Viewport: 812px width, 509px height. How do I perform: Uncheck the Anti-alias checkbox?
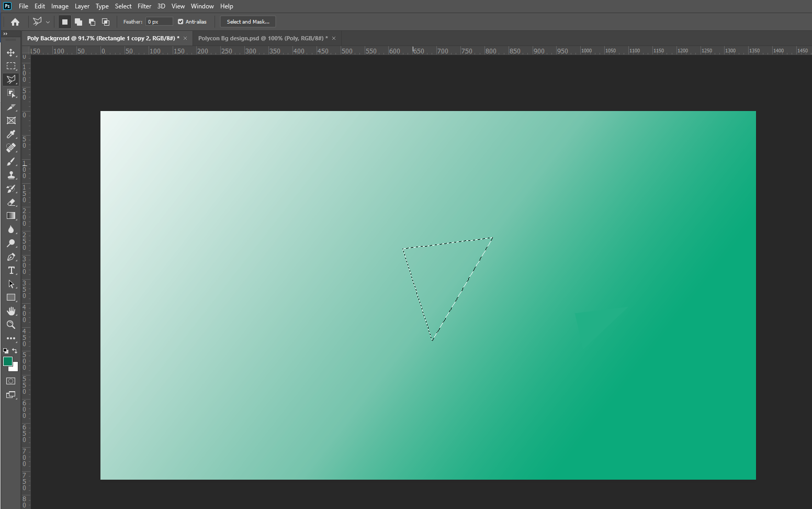point(181,22)
